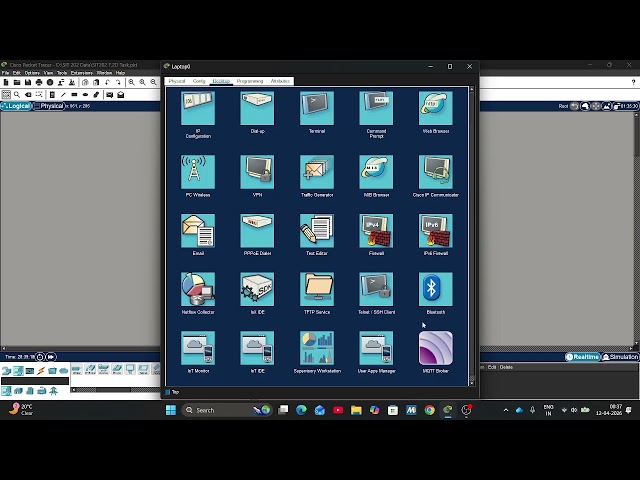Switch to the Programming tab

(x=250, y=81)
